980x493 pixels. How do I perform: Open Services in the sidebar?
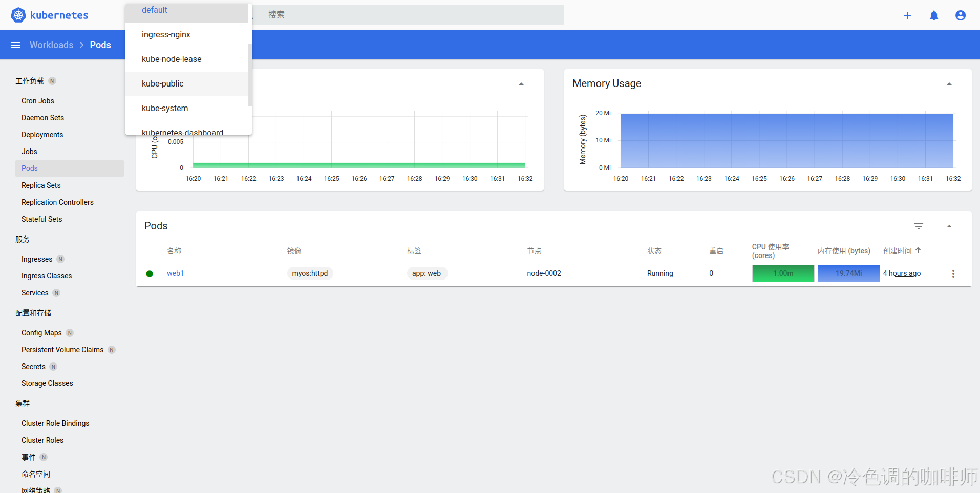coord(35,293)
